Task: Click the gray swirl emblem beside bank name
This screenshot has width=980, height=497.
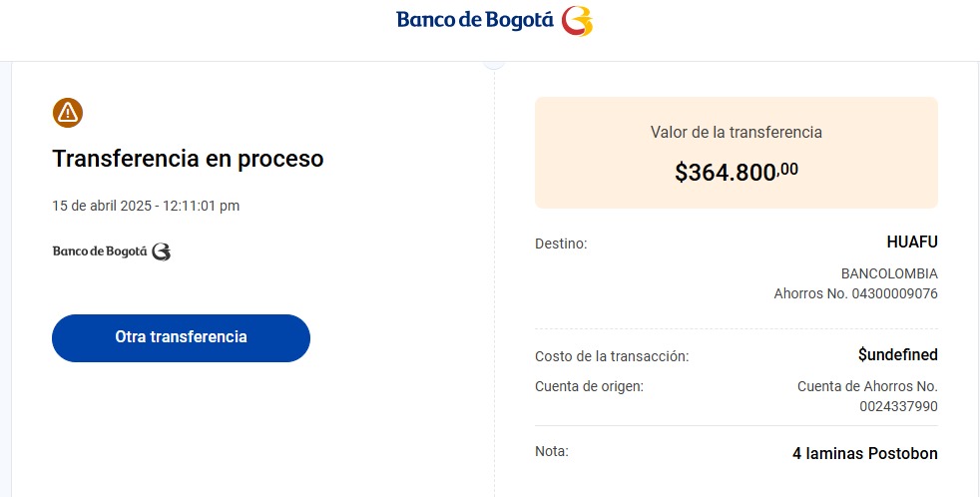Action: [162, 251]
